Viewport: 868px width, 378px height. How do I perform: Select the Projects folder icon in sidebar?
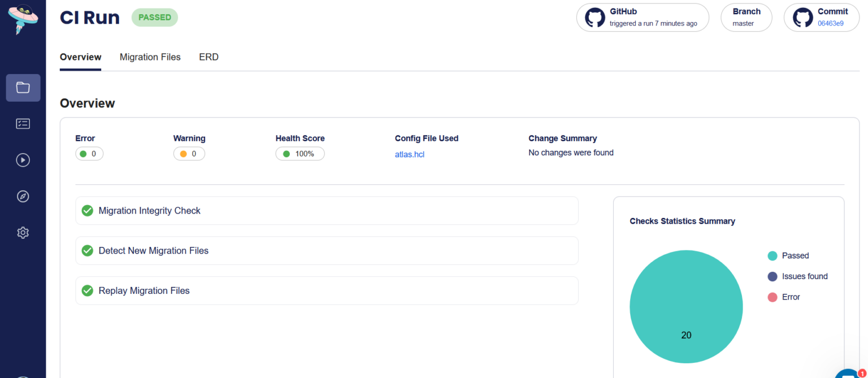23,88
